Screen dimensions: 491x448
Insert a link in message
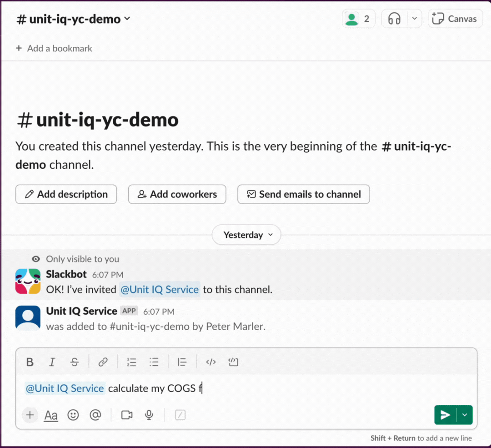click(103, 362)
